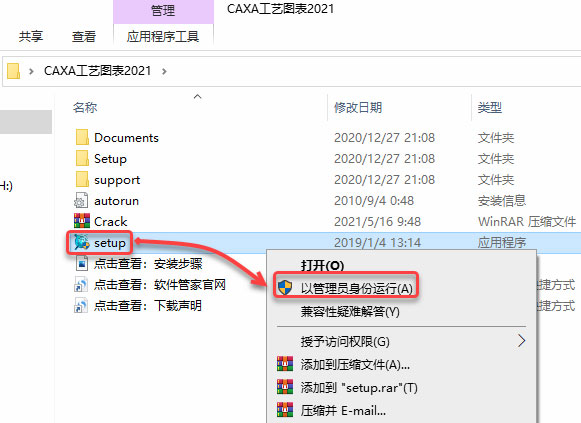Image resolution: width=581 pixels, height=423 pixels.
Task: Open the 应用程序工具 tab
Action: click(x=163, y=36)
